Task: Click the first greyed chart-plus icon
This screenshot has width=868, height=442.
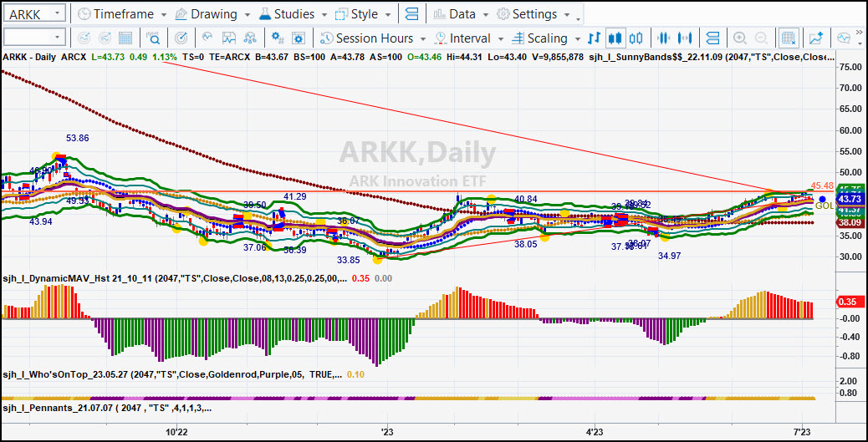Action: pos(84,38)
